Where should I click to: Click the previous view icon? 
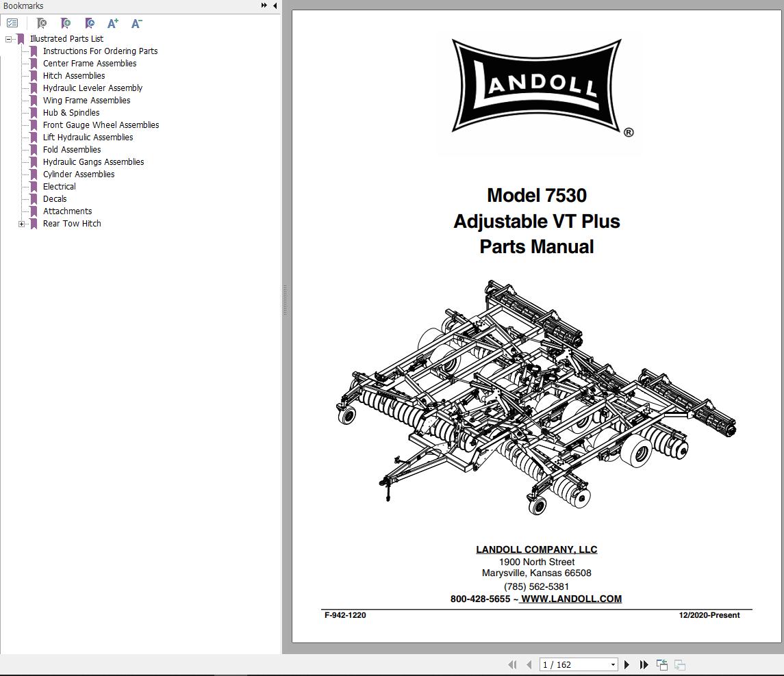coord(662,664)
